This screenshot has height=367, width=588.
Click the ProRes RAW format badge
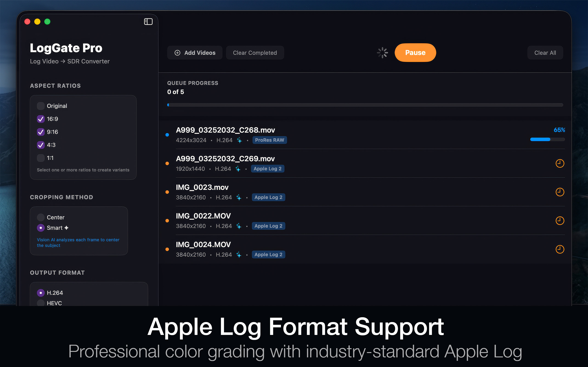tap(269, 140)
